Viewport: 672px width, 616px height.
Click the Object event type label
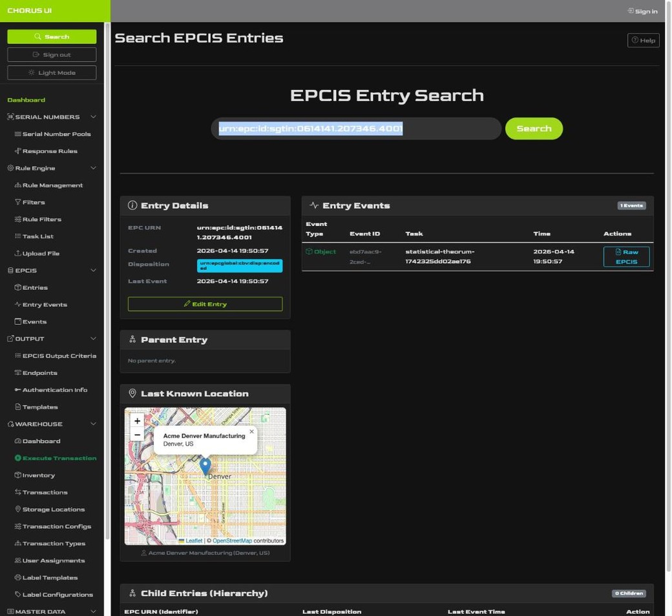click(321, 252)
